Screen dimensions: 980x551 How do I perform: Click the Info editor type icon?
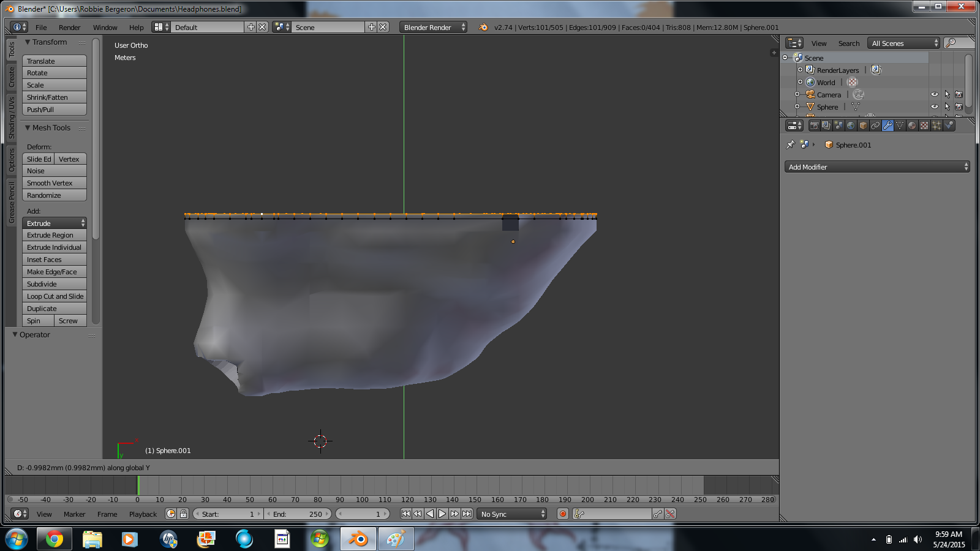point(20,27)
